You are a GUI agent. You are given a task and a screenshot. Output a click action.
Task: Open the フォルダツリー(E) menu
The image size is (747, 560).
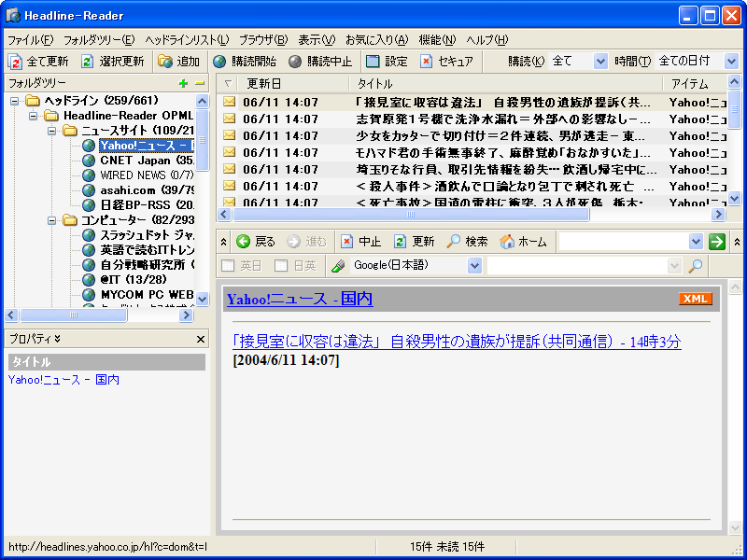click(x=99, y=39)
